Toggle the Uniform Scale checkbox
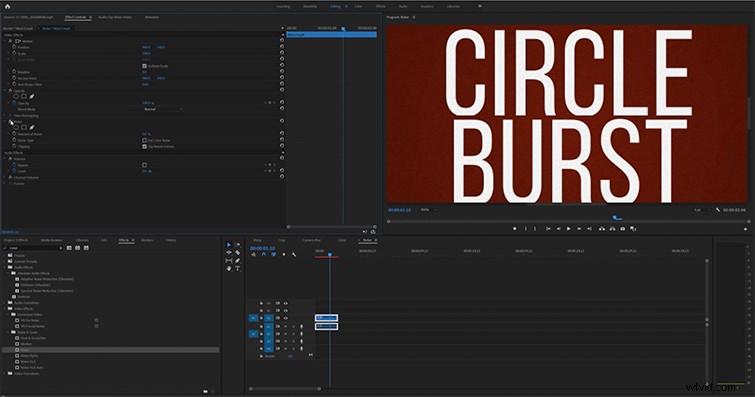755x397 pixels. [144, 66]
